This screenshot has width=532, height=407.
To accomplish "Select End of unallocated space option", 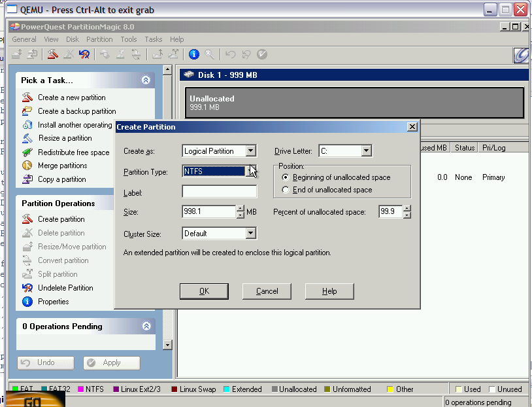I will 285,190.
